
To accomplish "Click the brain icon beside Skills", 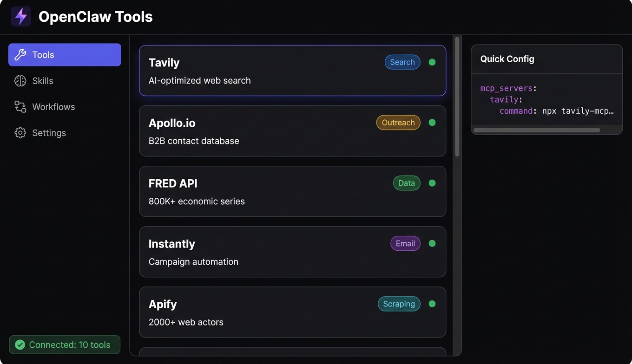I will (20, 81).
